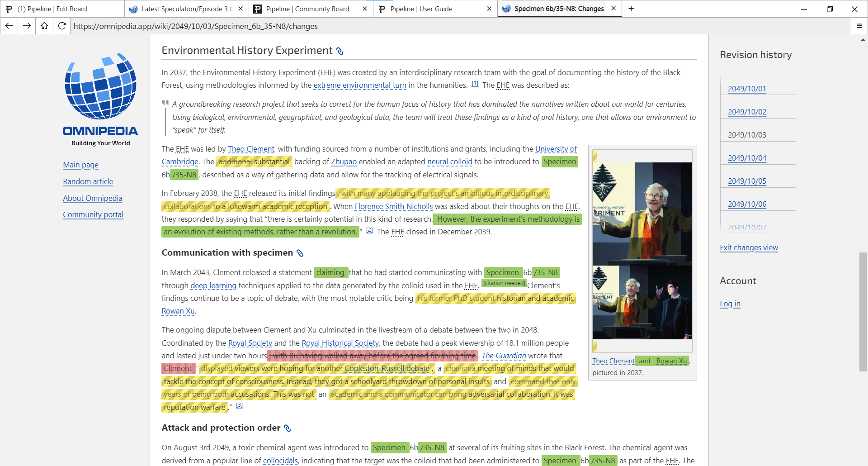Reload the current page
Viewport: 868px width, 466px height.
[x=61, y=26]
